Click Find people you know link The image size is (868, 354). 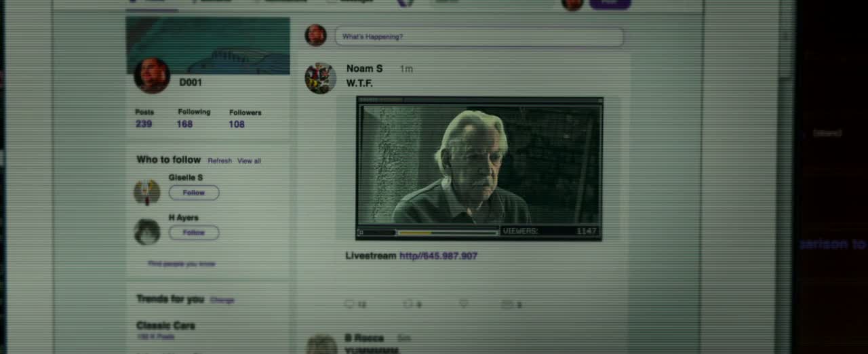pyautogui.click(x=182, y=264)
